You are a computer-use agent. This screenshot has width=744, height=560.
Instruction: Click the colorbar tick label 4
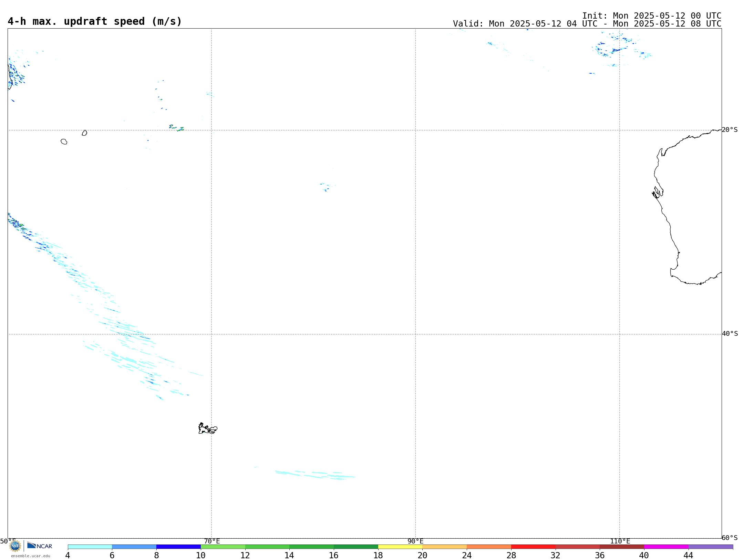(x=68, y=555)
